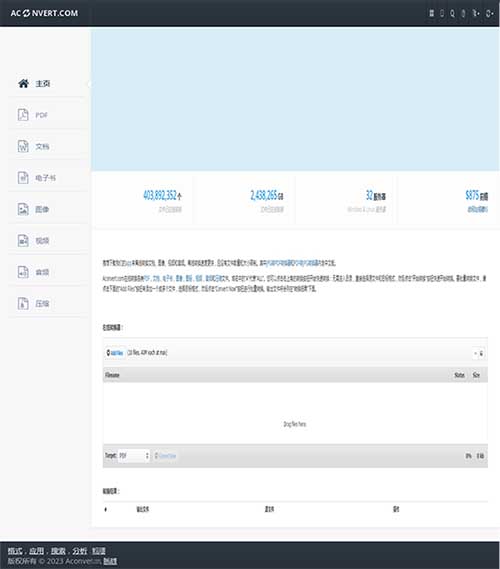Click the home icon in the sidebar
Screen dimensions: 500x569
coord(23,83)
